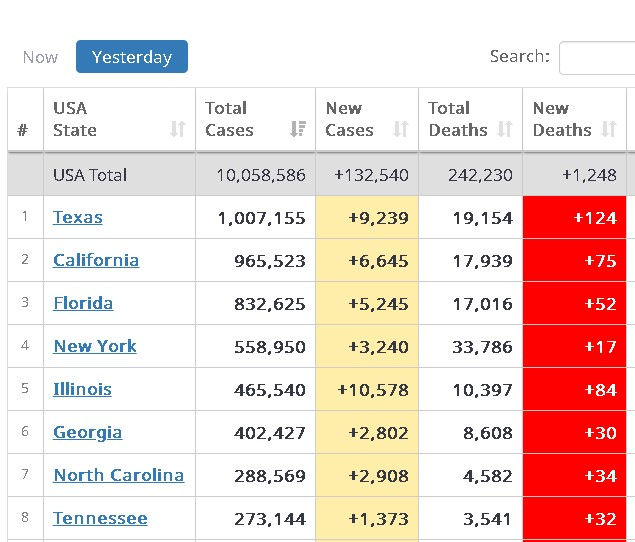Go to Florida state page
Screen dimensions: 635x542
[83, 303]
